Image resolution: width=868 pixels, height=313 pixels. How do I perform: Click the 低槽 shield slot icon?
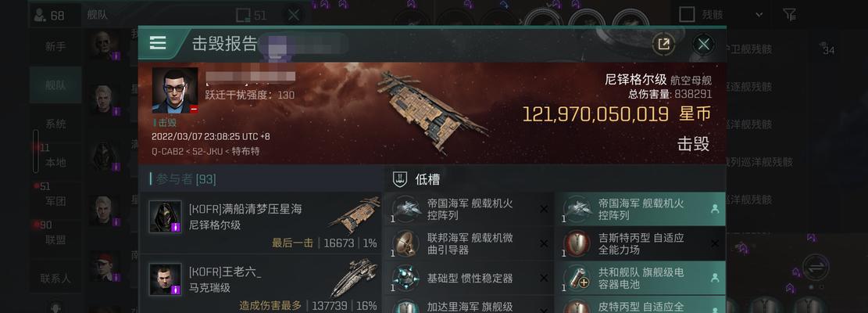[x=400, y=179]
